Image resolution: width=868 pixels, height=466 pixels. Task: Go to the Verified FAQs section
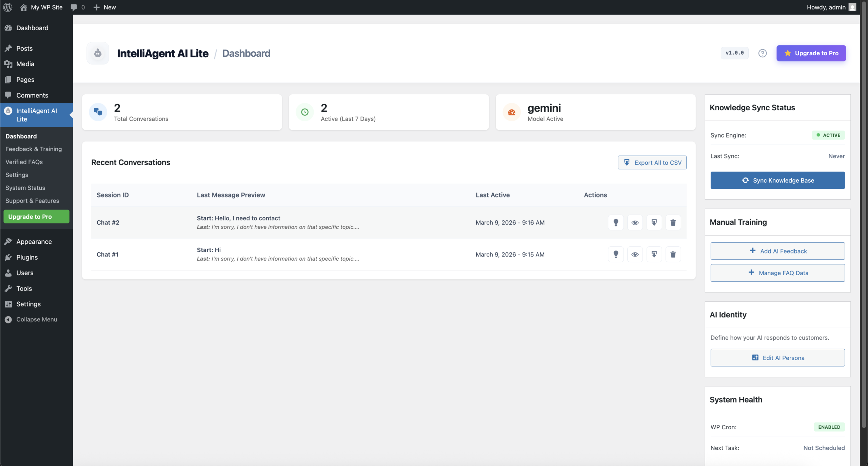(24, 162)
